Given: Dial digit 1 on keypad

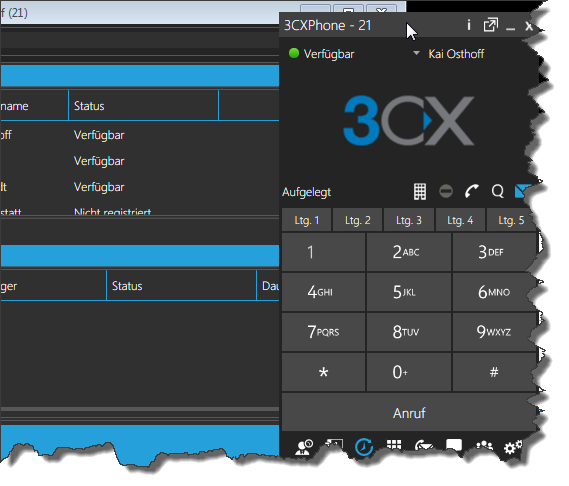Looking at the screenshot, I should 323,252.
